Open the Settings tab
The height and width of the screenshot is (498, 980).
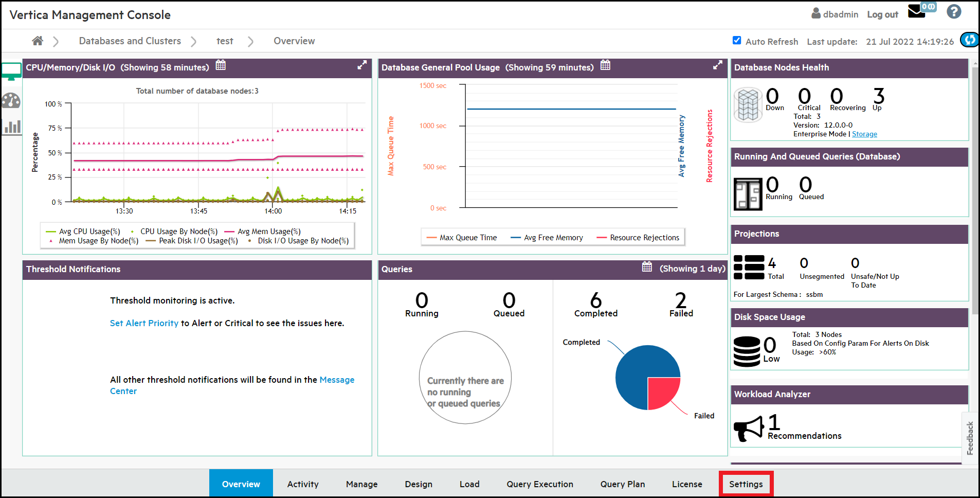746,484
